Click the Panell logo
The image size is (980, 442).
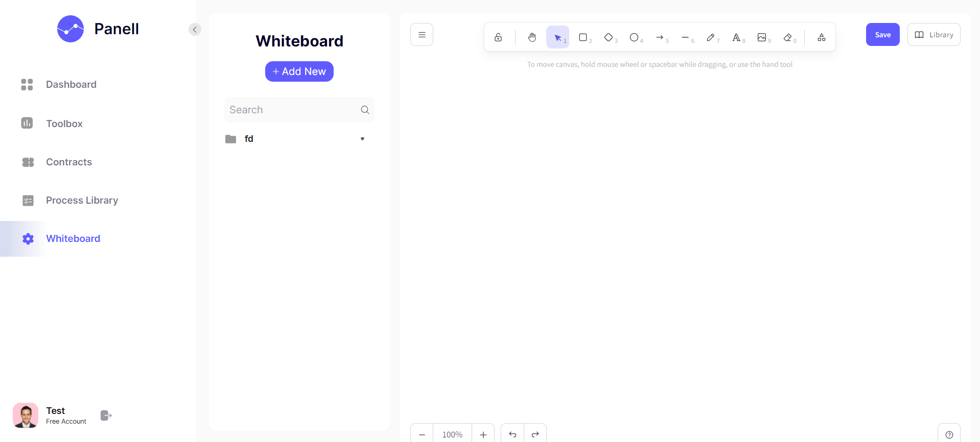click(98, 29)
